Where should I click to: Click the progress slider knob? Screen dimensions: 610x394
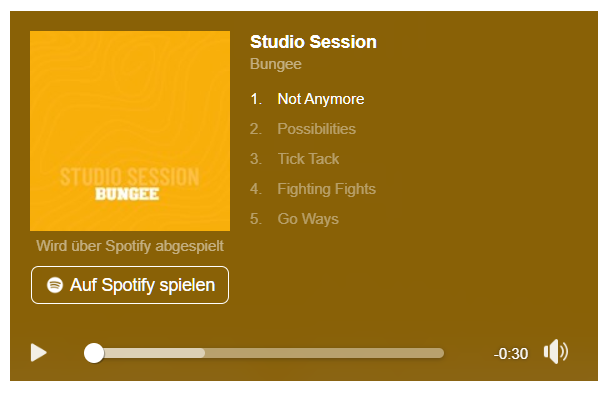94,353
